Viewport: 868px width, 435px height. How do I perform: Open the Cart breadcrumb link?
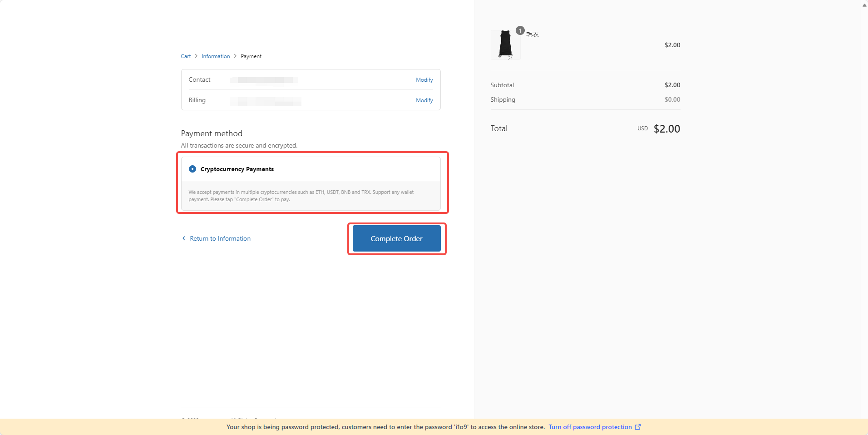point(186,56)
